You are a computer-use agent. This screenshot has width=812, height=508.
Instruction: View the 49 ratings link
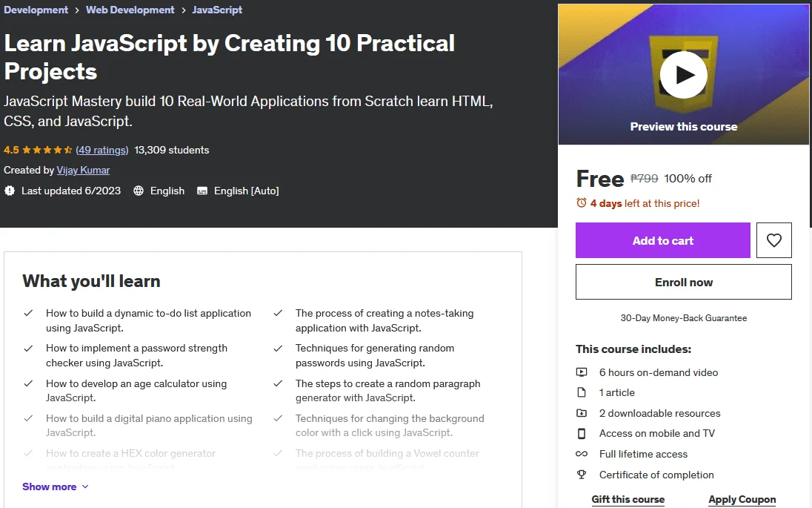coord(102,150)
